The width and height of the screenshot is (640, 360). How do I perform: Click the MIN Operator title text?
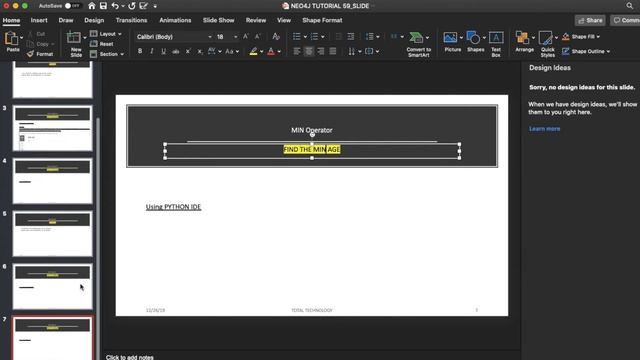point(312,130)
